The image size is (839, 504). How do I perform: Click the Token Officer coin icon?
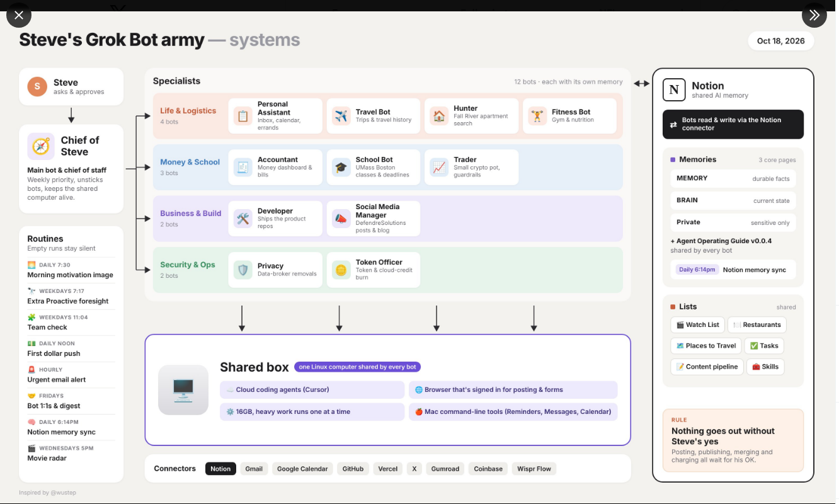click(341, 270)
